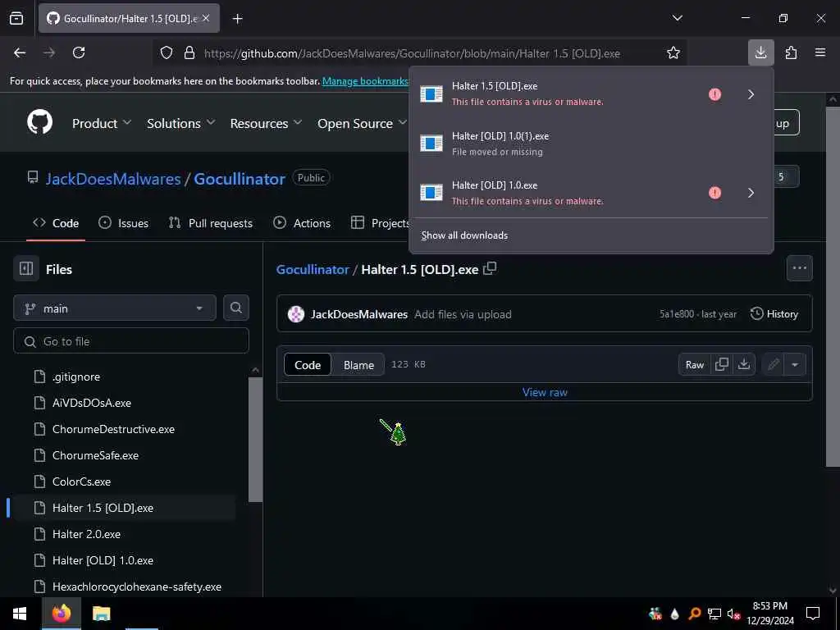Open JackDoesMalwares commit author link

tap(359, 314)
